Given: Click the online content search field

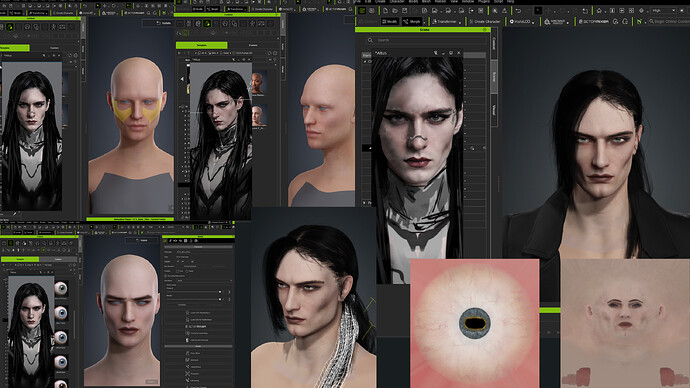Looking at the screenshot, I should (x=669, y=21).
